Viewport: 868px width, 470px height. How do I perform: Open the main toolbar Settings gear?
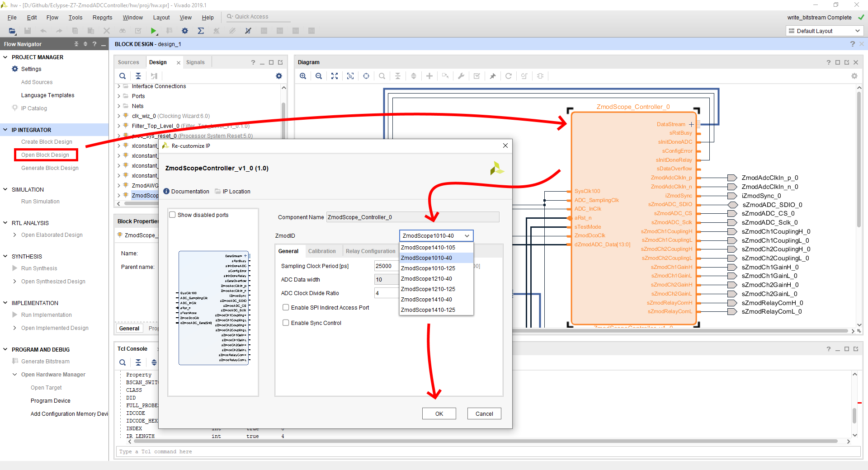[x=185, y=31]
